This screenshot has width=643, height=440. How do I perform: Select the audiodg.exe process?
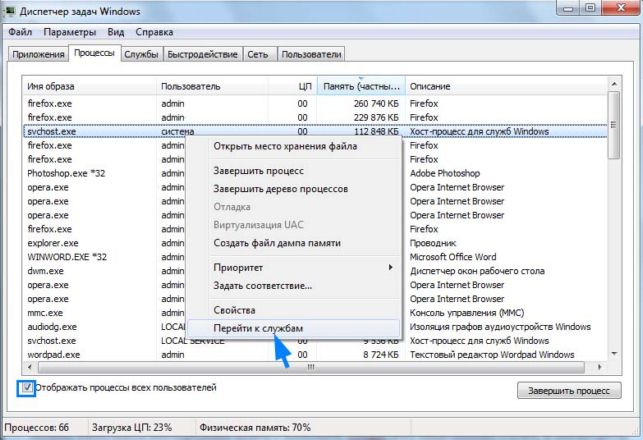pos(52,327)
